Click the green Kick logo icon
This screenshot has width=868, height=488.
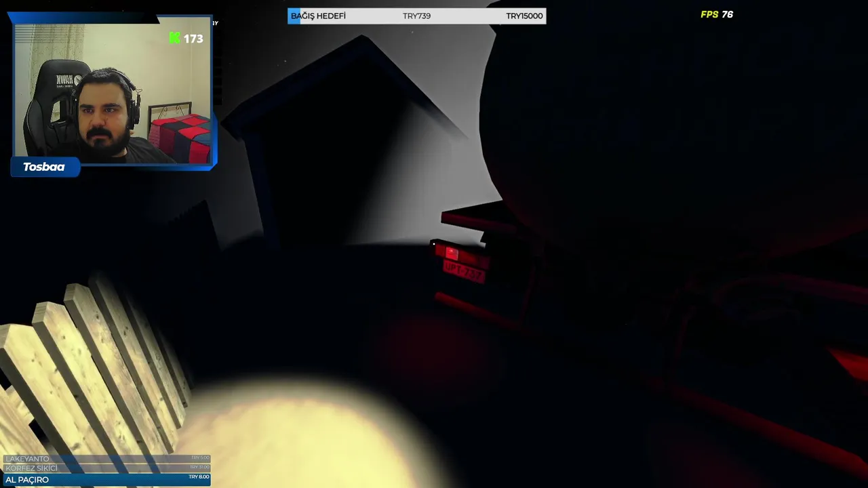[174, 39]
